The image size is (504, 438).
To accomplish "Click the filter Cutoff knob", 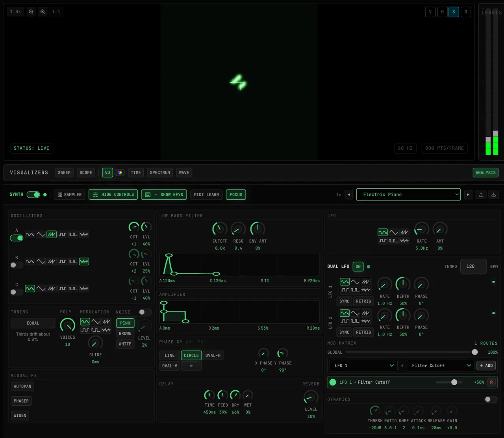I will click(x=220, y=229).
